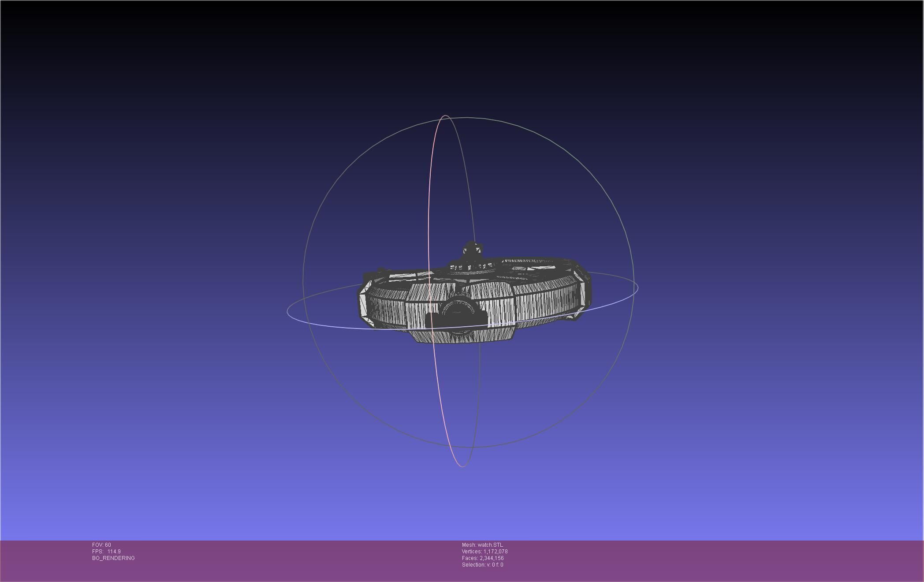Click the Vertices count text
924x582 pixels.
pos(484,552)
